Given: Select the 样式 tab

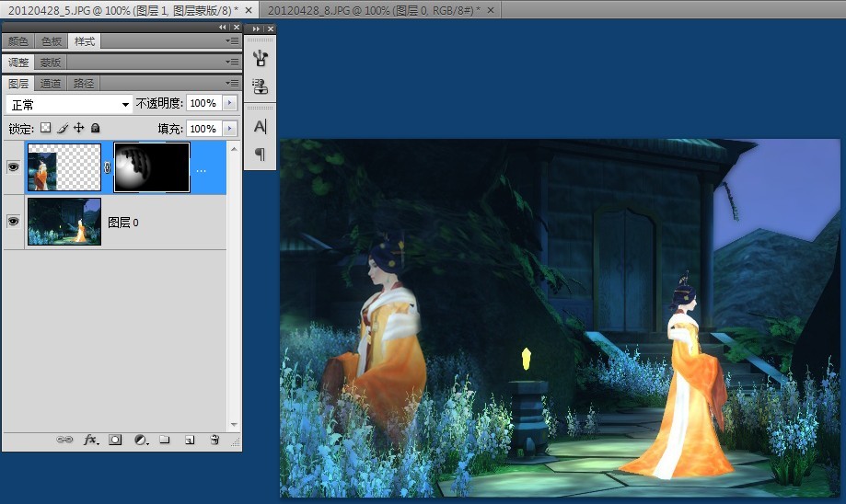Looking at the screenshot, I should coord(85,41).
